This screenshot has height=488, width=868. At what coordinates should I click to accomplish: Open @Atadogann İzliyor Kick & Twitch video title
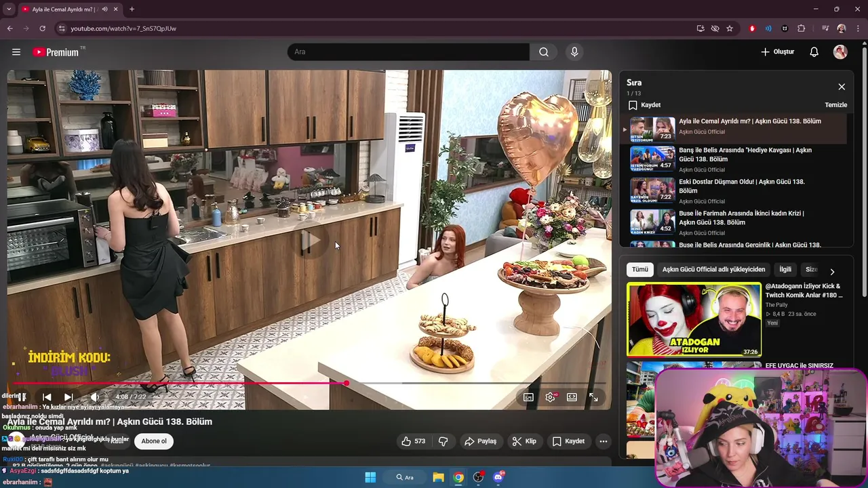tap(804, 291)
